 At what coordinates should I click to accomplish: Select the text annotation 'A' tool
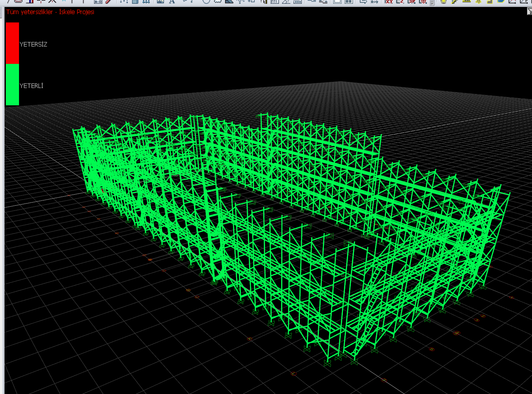point(172,1)
